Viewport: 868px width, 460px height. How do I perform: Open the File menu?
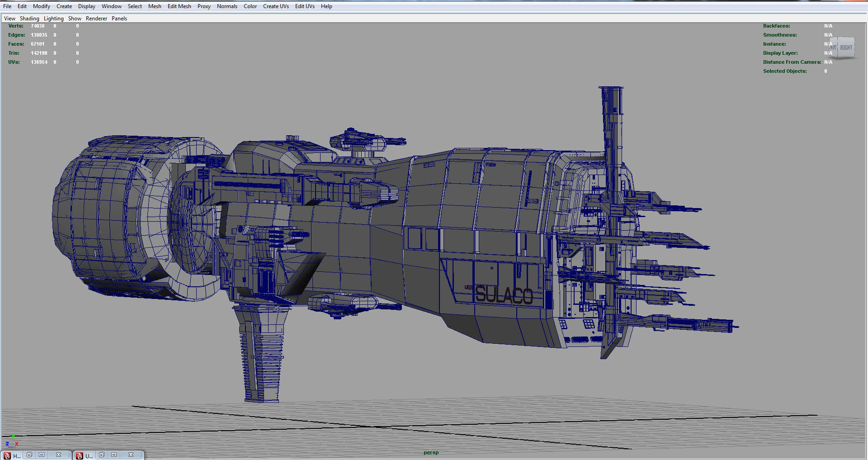coord(7,6)
